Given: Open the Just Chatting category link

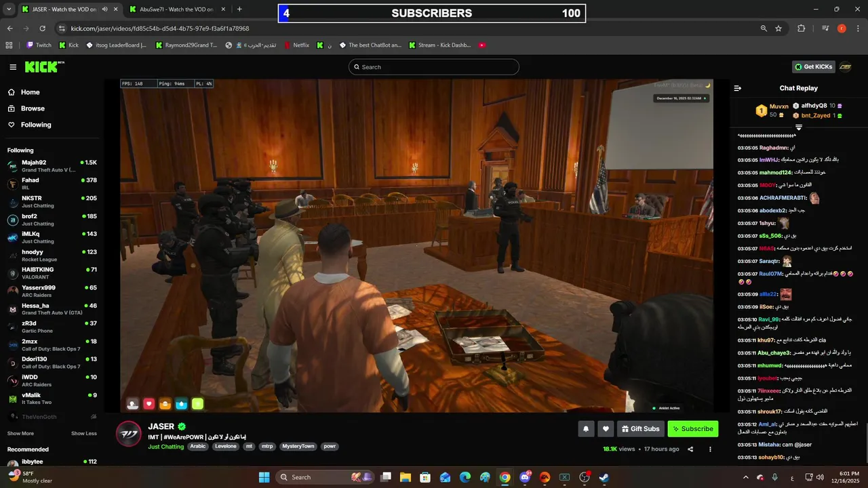Looking at the screenshot, I should (x=165, y=447).
